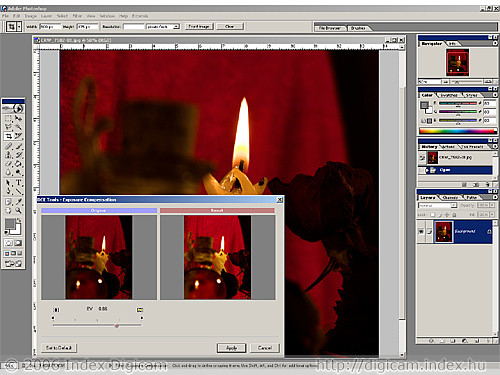Open the units dropdown in options bar
The height and width of the screenshot is (375, 500).
(163, 26)
